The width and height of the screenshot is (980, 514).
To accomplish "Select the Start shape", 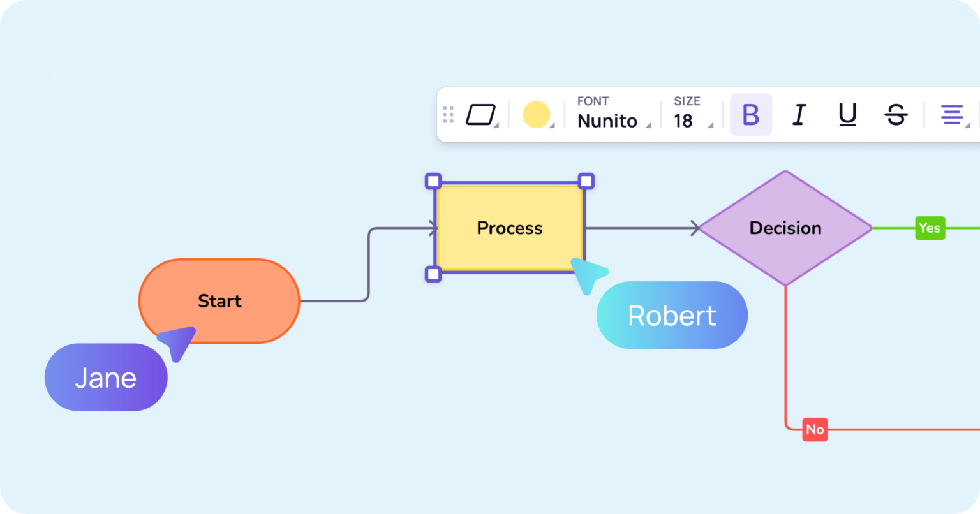I will click(219, 301).
